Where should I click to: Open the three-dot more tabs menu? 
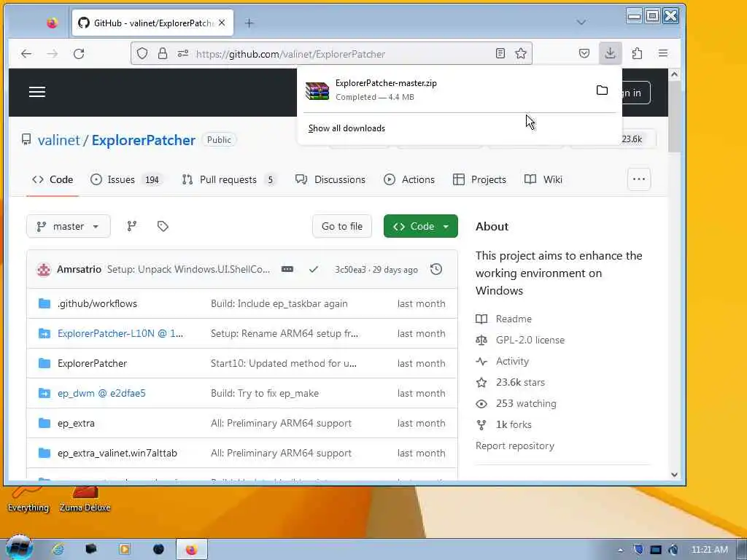click(639, 179)
